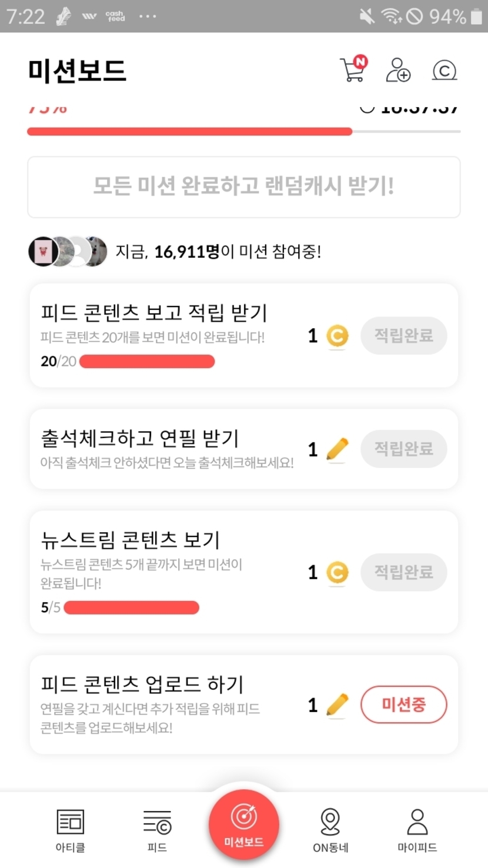Image resolution: width=488 pixels, height=868 pixels.
Task: Switch to the 아티클 tab
Action: pyautogui.click(x=70, y=830)
